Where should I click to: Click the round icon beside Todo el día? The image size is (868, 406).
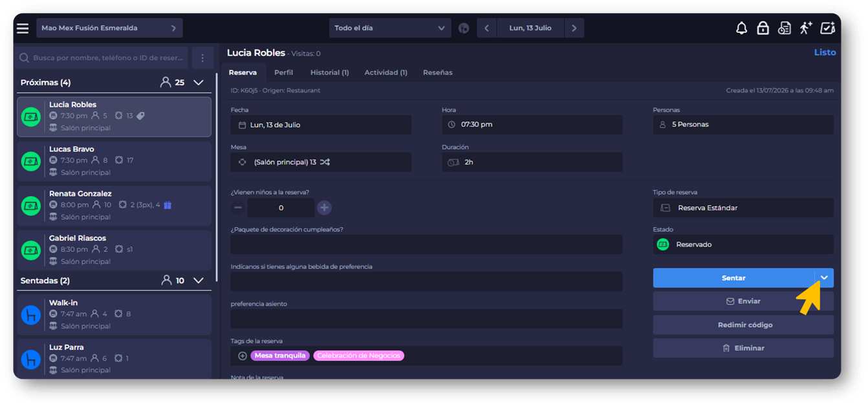tap(464, 28)
